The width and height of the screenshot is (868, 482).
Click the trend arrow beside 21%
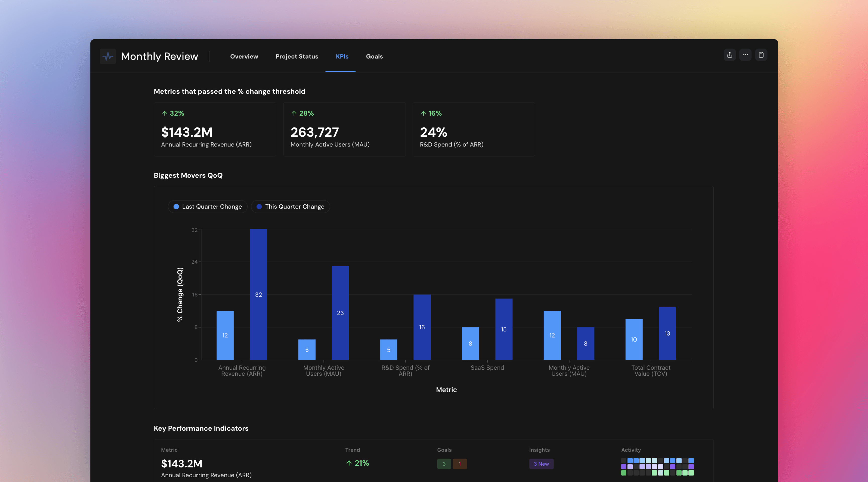pos(349,463)
